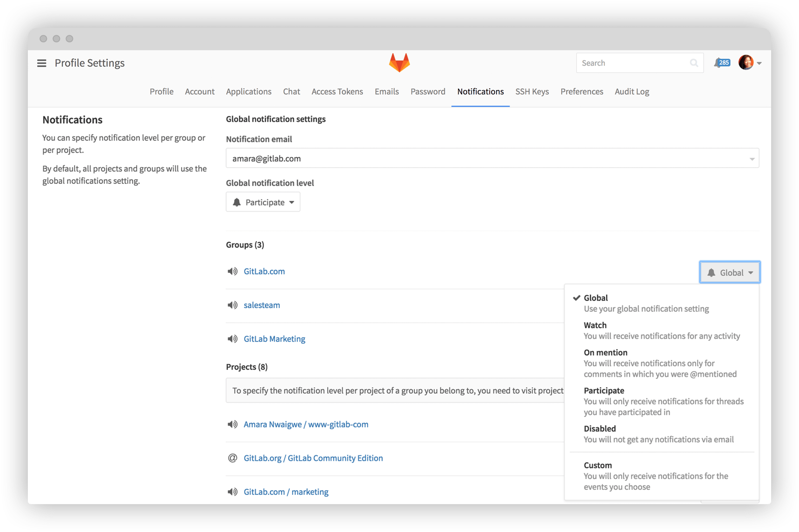Choose the Disabled notification option

pos(661,434)
